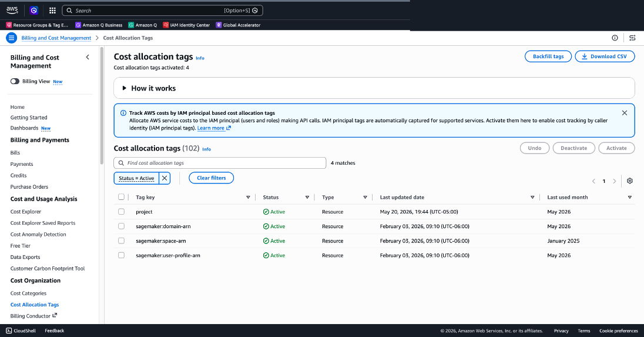Click the active status icon for project
The width and height of the screenshot is (644, 337).
(x=266, y=212)
